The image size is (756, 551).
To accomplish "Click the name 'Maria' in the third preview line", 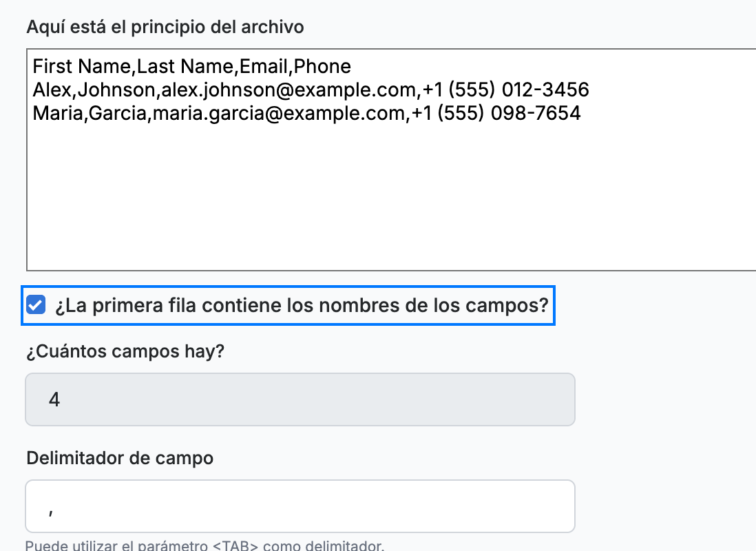I will pyautogui.click(x=58, y=114).
